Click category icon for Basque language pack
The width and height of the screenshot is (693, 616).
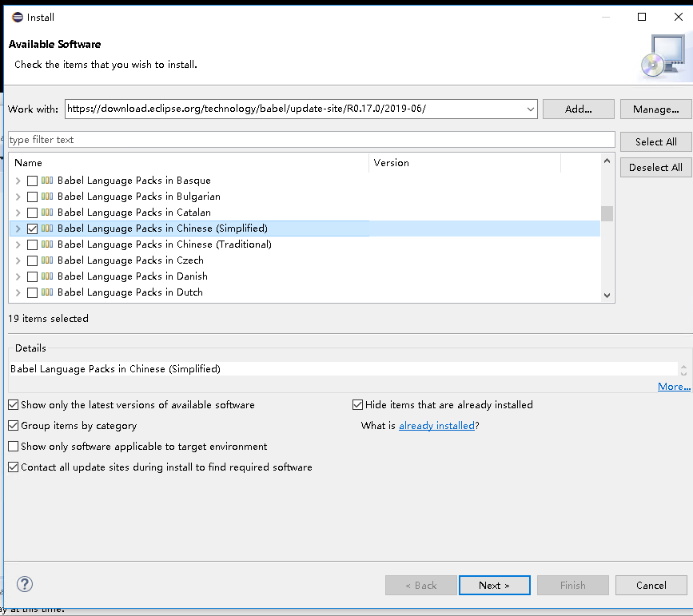[47, 181]
